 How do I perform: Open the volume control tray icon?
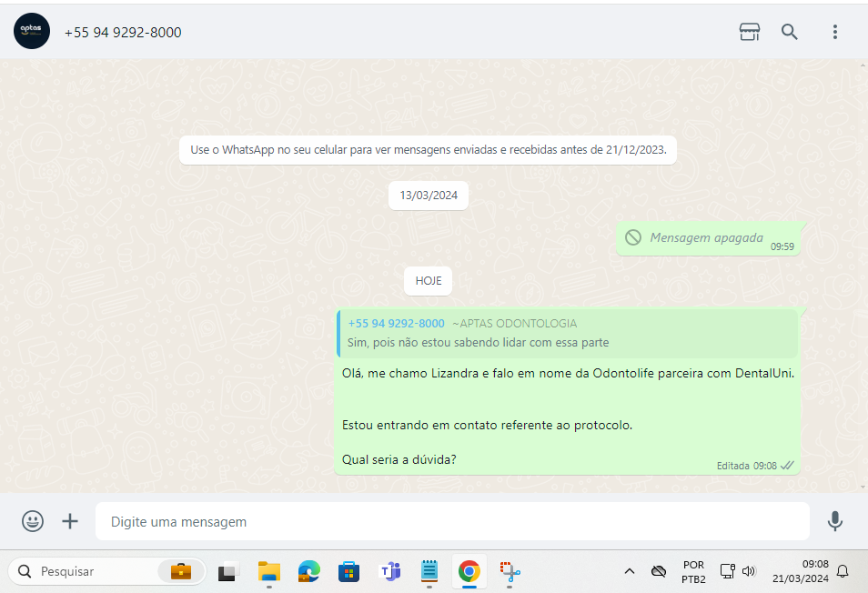click(x=749, y=571)
